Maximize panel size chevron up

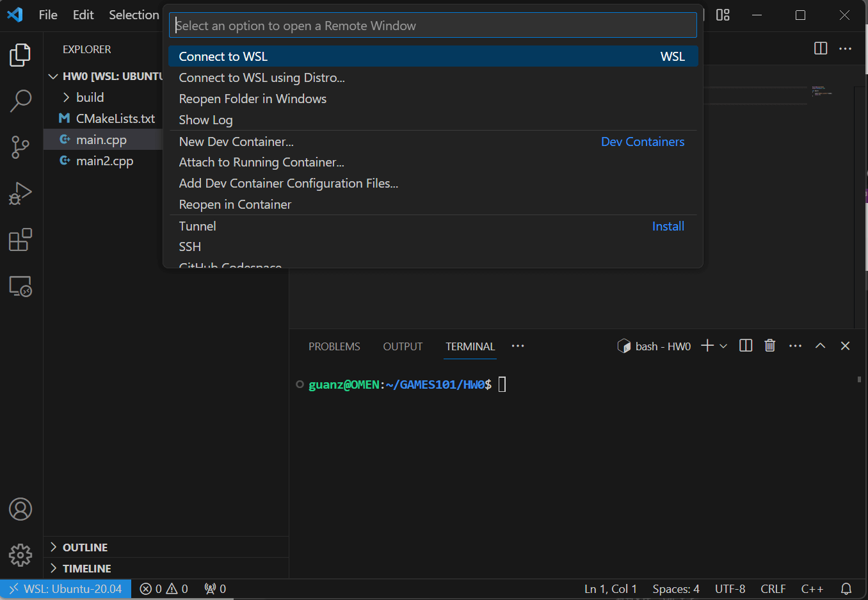(820, 346)
